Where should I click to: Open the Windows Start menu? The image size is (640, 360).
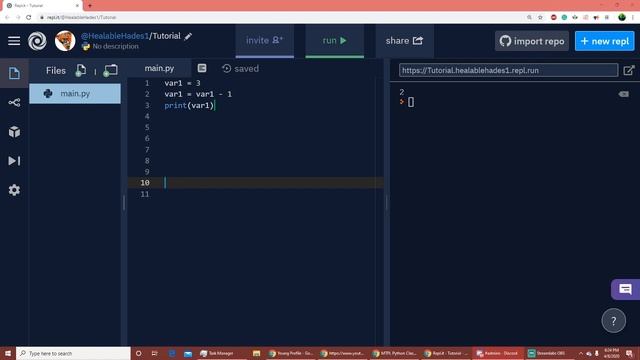point(8,353)
